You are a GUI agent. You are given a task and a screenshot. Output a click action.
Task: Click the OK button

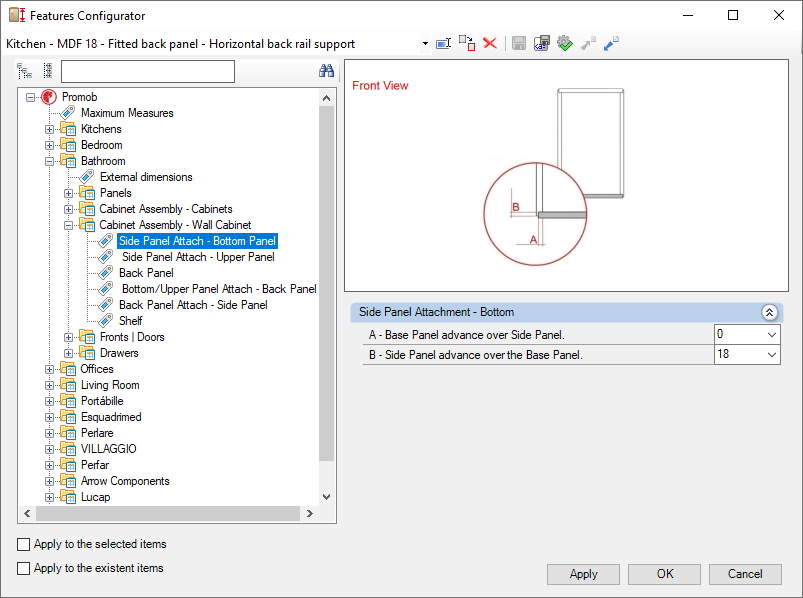665,574
